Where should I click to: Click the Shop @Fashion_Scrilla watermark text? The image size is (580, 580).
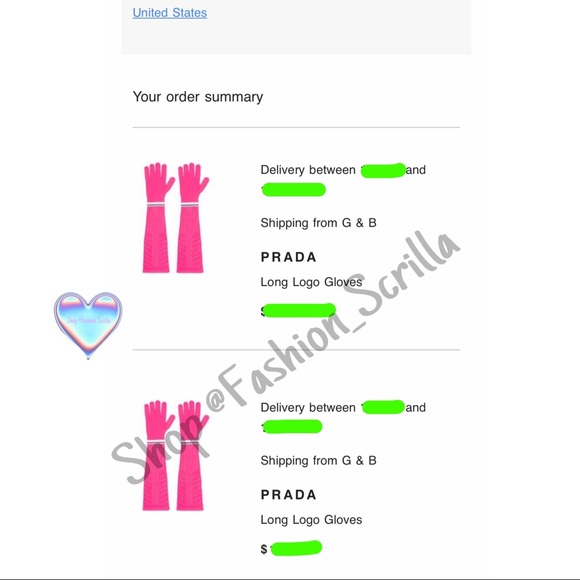pyautogui.click(x=287, y=357)
